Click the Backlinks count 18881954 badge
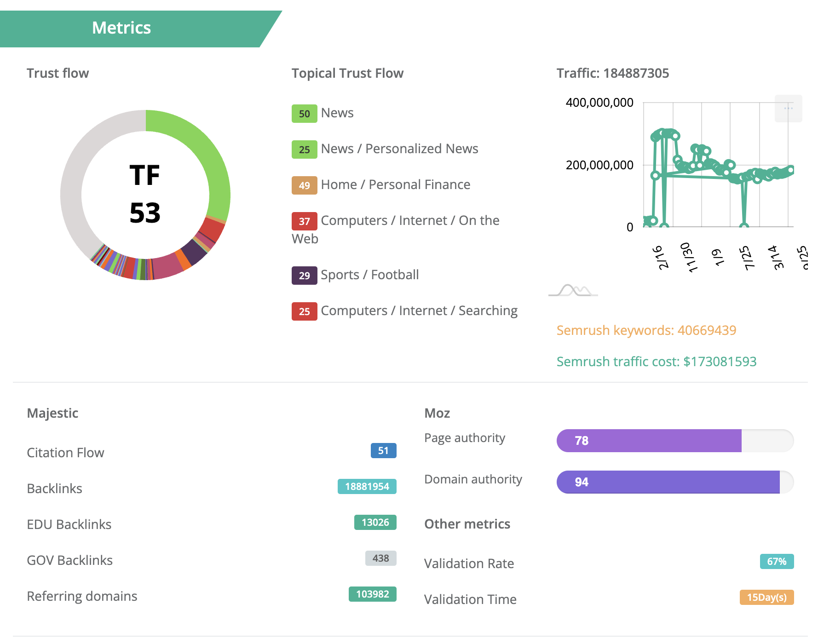Viewport: 818px width, 644px height. pyautogui.click(x=367, y=487)
